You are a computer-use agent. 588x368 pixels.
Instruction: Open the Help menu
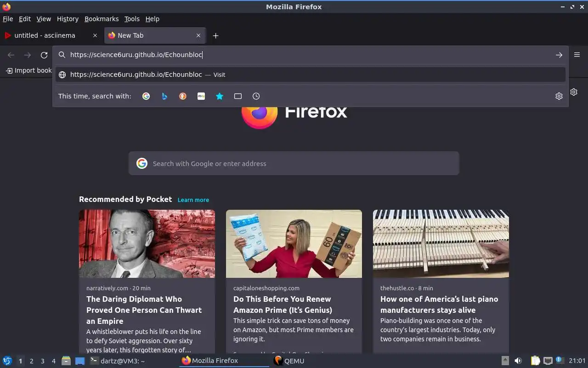(x=153, y=19)
